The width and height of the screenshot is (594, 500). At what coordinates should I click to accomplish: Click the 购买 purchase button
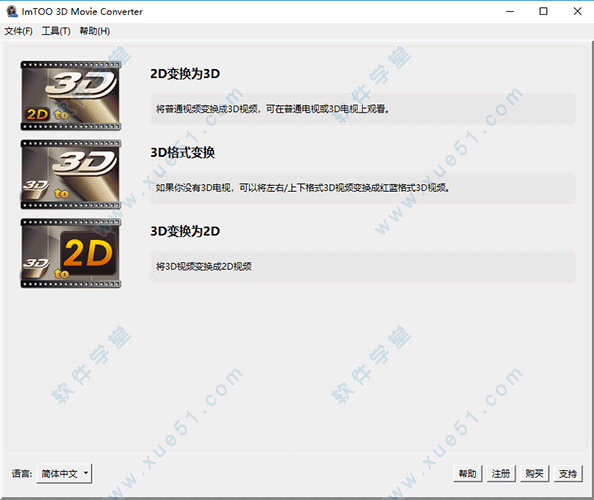point(534,473)
